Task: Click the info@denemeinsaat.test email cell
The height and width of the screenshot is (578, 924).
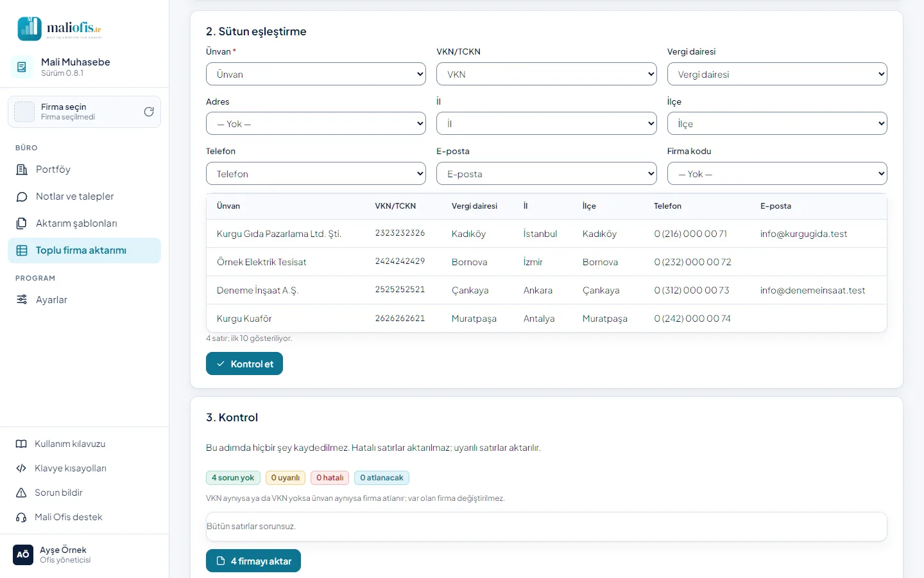Action: pos(812,290)
